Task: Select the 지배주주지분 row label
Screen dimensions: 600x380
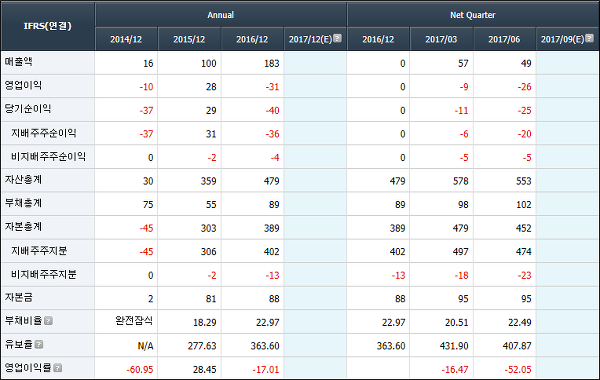Action: [39, 251]
